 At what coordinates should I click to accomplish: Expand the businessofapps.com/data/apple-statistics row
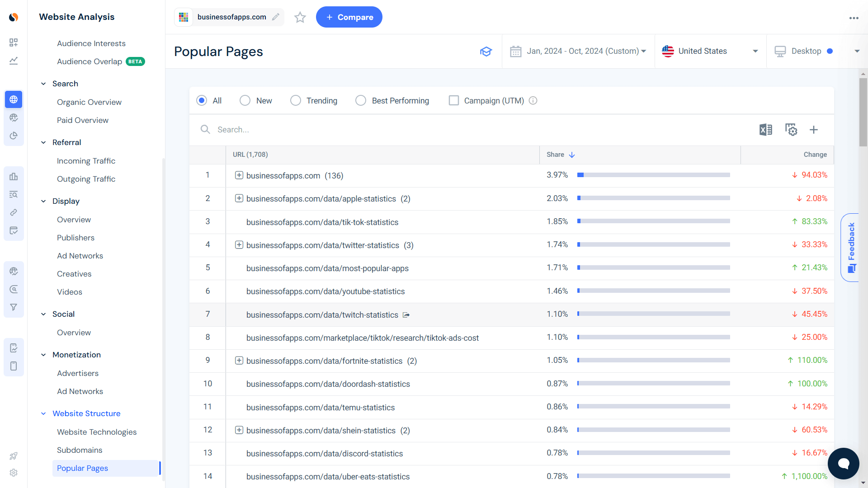pos(239,198)
